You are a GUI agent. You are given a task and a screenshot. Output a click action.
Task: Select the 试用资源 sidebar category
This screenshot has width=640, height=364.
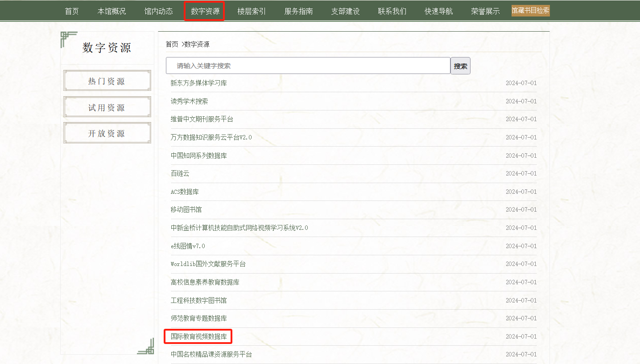tap(107, 107)
